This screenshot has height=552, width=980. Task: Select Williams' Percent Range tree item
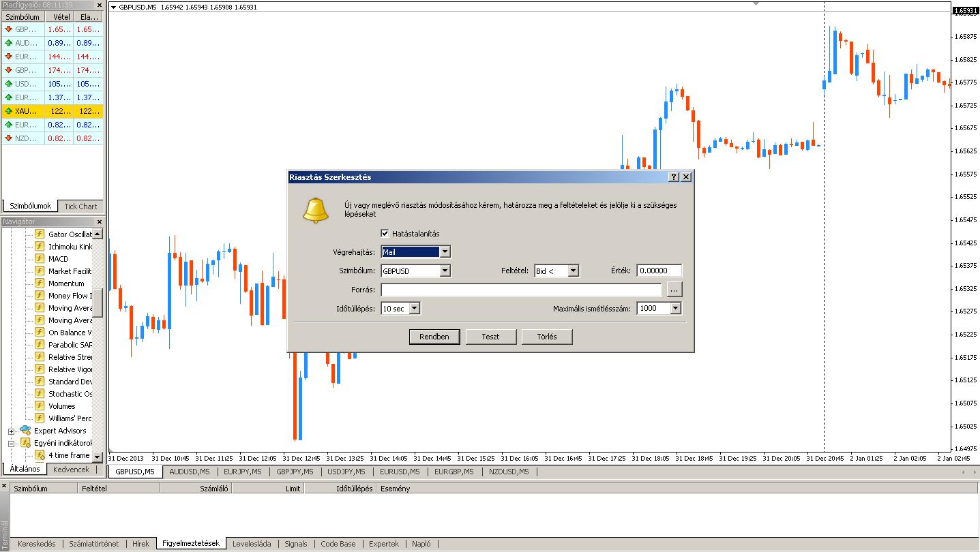(x=70, y=418)
